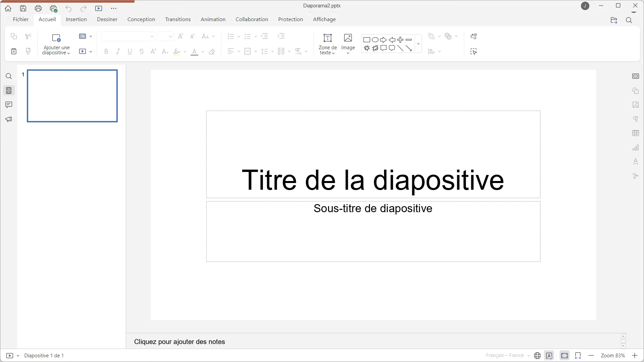This screenshot has height=362, width=644.
Task: Toggle Bold formatting
Action: [x=106, y=52]
